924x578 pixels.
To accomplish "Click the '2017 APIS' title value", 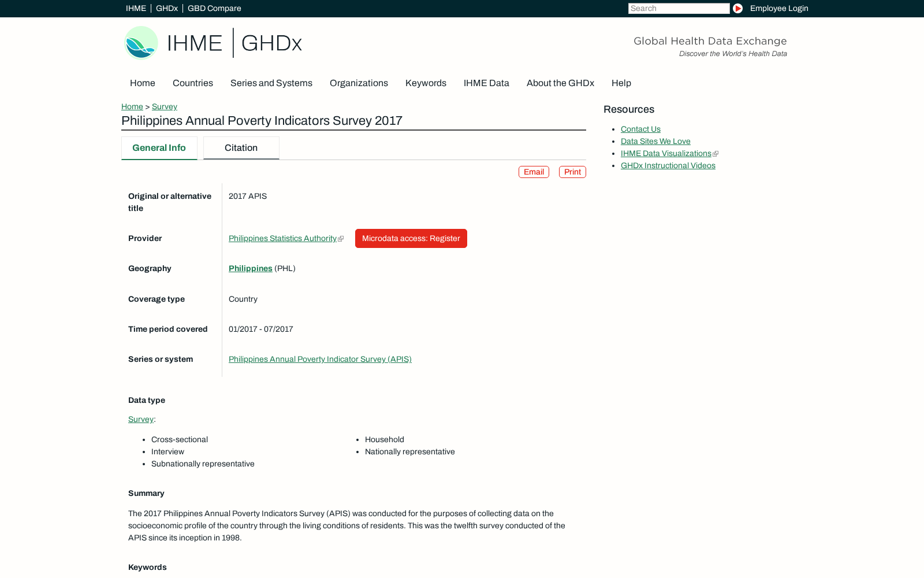I will point(248,197).
